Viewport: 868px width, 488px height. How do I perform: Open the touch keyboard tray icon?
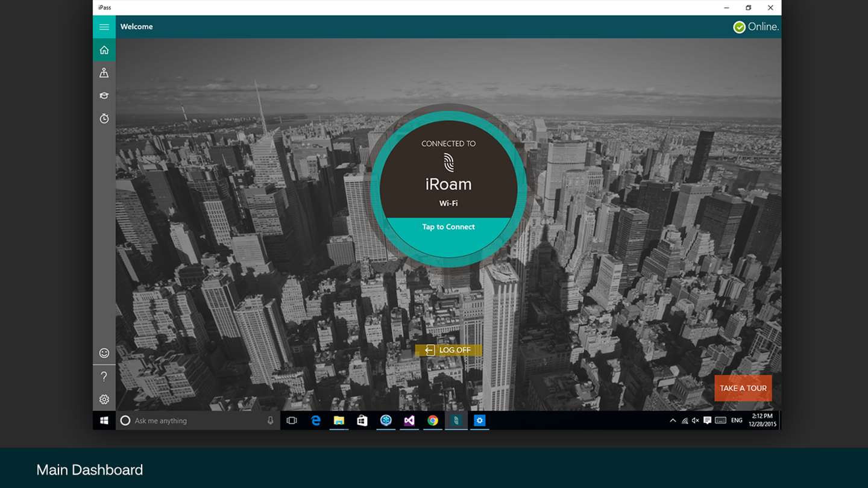point(720,421)
